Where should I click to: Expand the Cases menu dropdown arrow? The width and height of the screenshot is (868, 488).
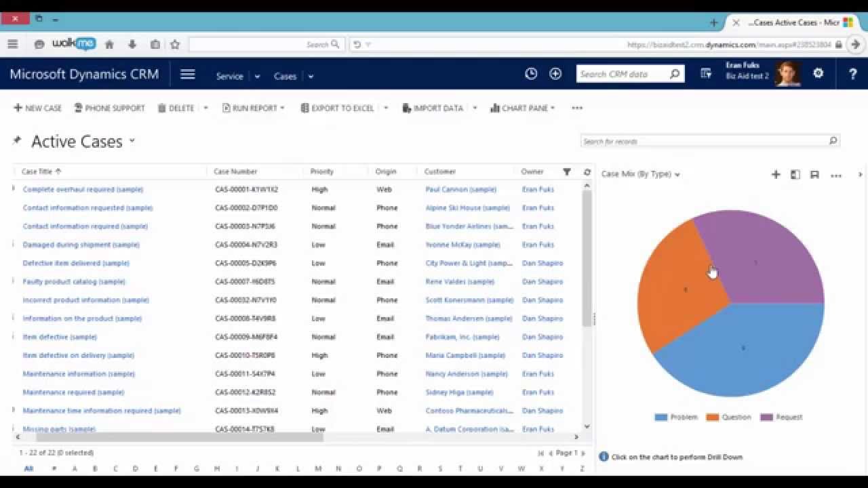[311, 77]
